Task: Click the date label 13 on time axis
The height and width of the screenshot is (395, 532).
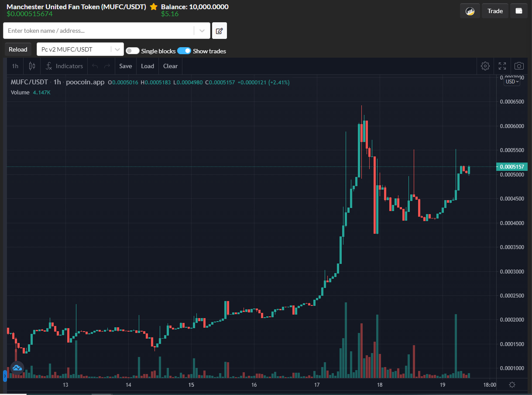Action: point(65,385)
